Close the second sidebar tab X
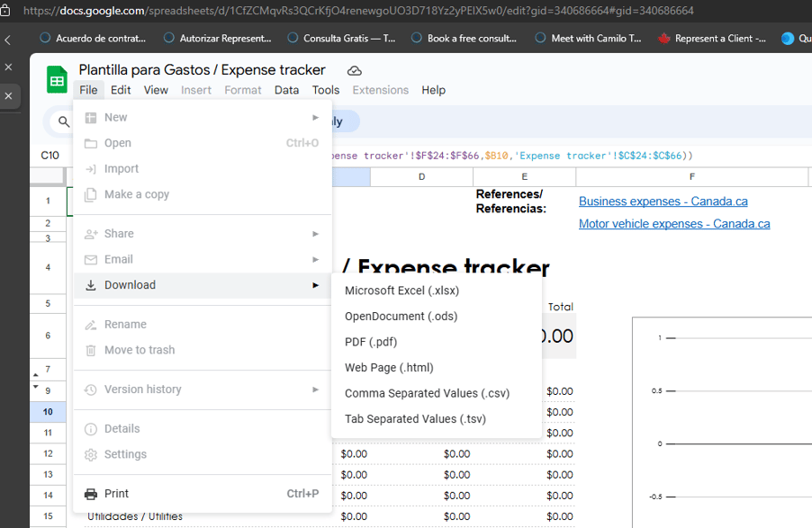812x528 pixels. coord(8,95)
